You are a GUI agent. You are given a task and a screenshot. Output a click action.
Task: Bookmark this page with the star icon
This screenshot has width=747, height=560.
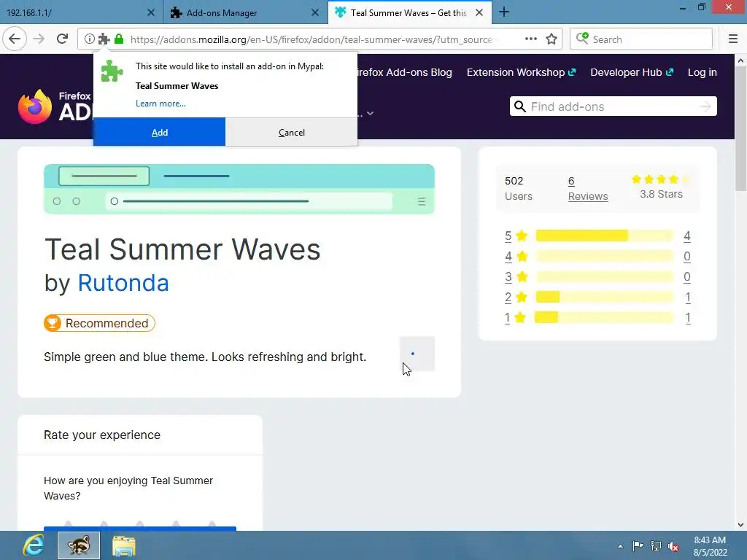click(x=551, y=39)
